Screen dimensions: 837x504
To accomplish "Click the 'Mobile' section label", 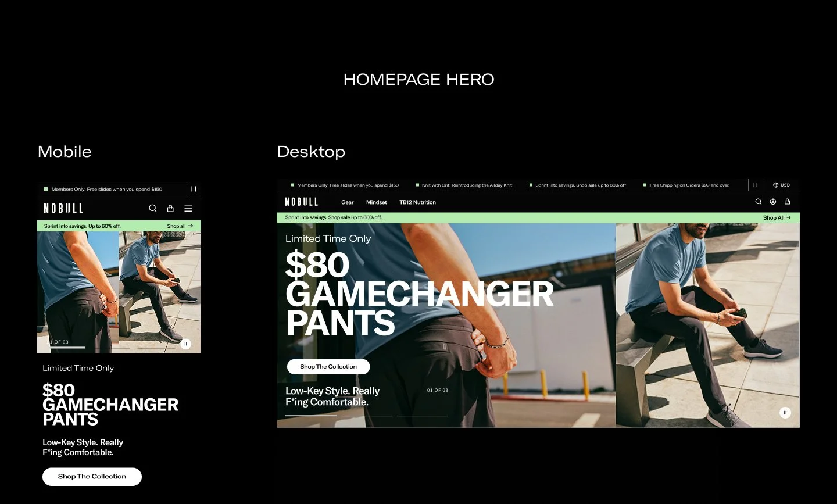I will click(x=65, y=152).
